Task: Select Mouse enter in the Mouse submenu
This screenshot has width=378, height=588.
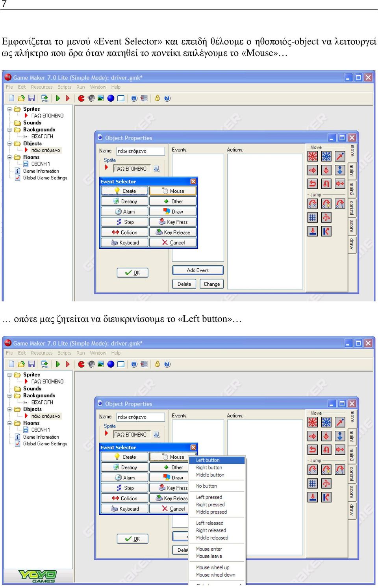Action: (217, 549)
